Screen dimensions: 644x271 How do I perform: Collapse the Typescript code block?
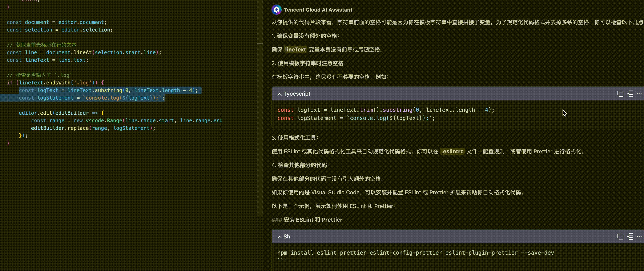[x=280, y=94]
